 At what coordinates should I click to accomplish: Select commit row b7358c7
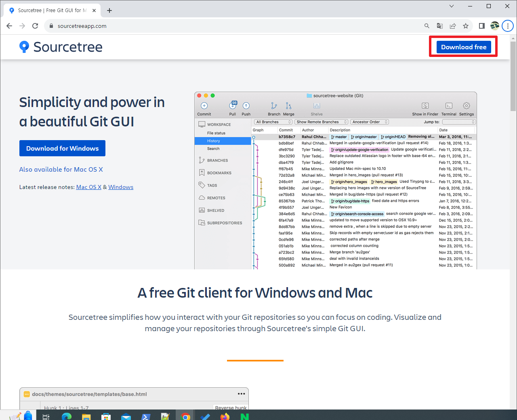click(364, 137)
